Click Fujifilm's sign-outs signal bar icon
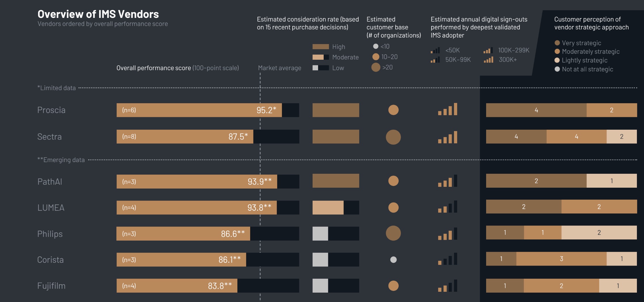Viewport: 644px width, 302px height. [448, 286]
